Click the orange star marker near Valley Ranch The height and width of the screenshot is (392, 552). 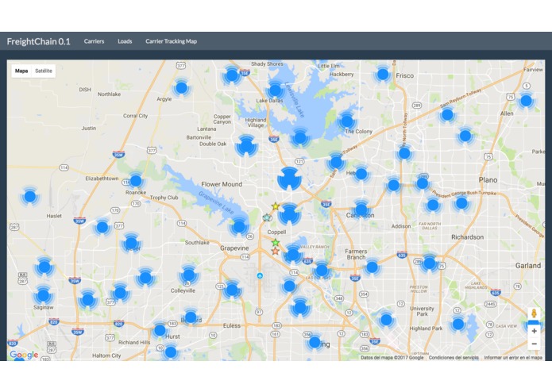pyautogui.click(x=276, y=251)
